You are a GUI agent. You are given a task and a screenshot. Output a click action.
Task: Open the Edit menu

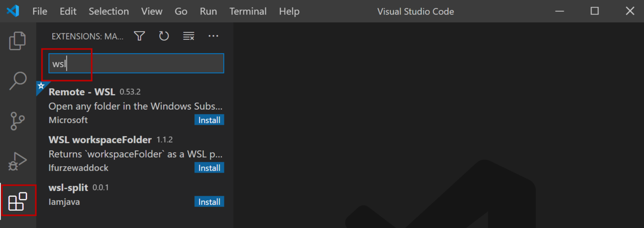tap(68, 11)
